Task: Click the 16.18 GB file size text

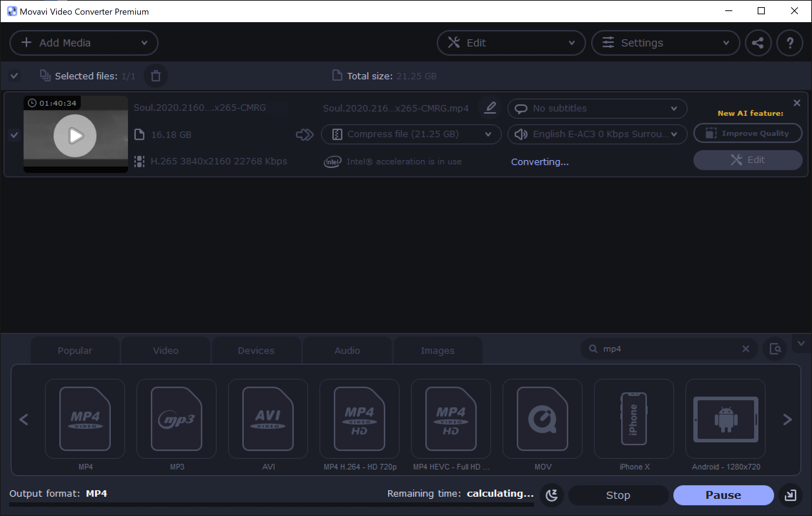Action: click(171, 135)
